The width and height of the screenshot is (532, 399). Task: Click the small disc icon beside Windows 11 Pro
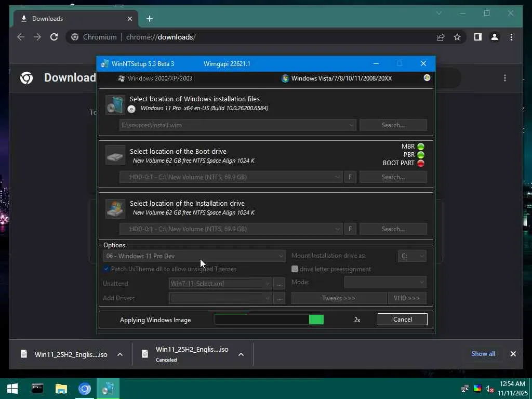[x=131, y=109]
